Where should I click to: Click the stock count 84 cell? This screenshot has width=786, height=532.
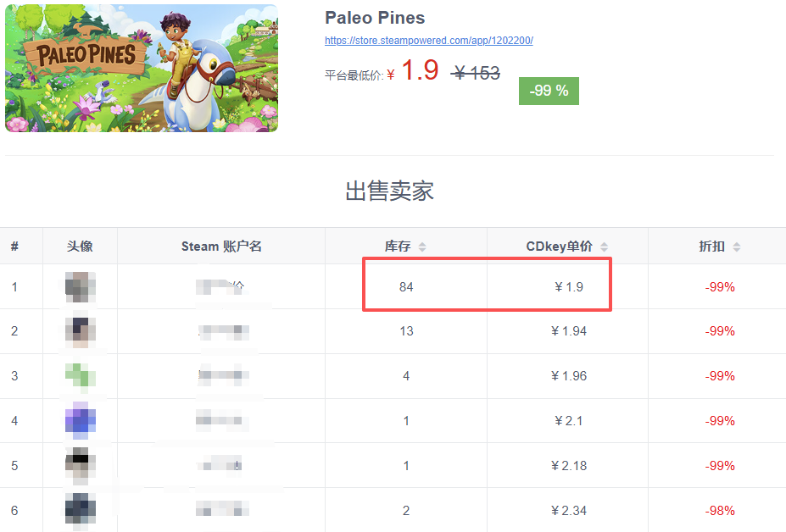point(406,287)
